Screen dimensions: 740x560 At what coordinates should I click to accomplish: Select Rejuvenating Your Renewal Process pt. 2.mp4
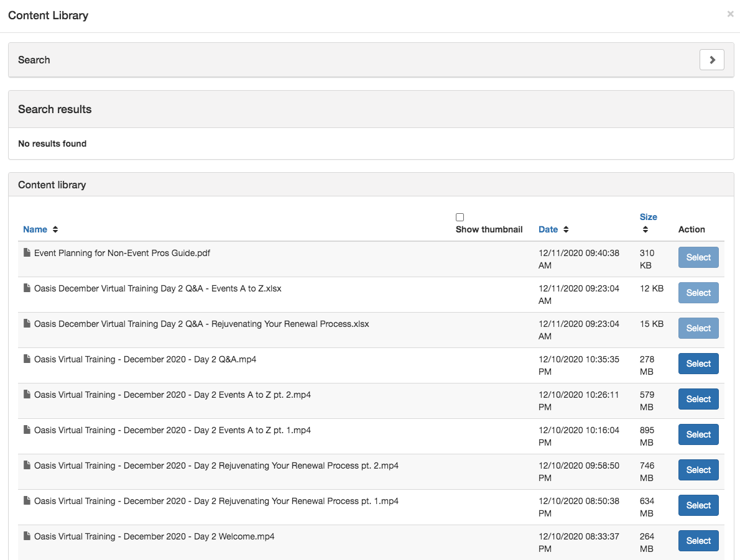pyautogui.click(x=698, y=470)
